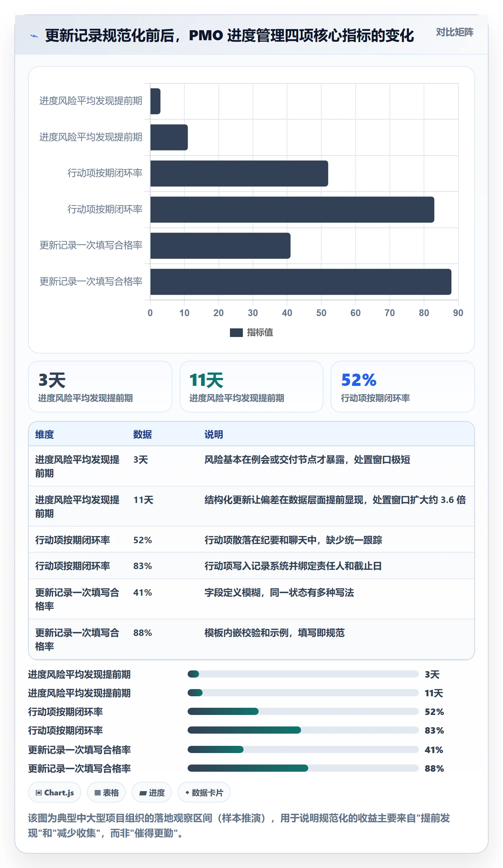The width and height of the screenshot is (503, 868).
Task: Select table cell 模板内嵌校验和示例，填写即规范
Action: (274, 633)
